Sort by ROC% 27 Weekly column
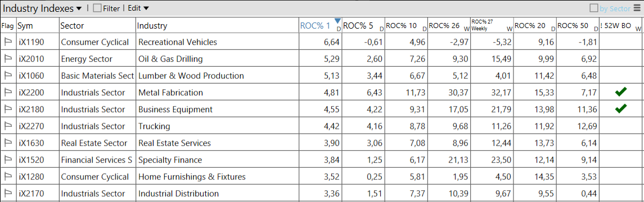The width and height of the screenshot is (644, 202). coord(492,25)
